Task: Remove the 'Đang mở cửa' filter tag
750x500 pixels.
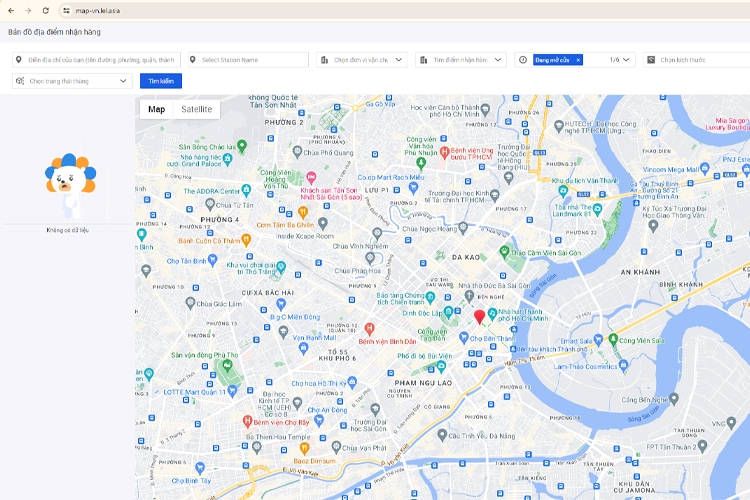Action: [578, 60]
